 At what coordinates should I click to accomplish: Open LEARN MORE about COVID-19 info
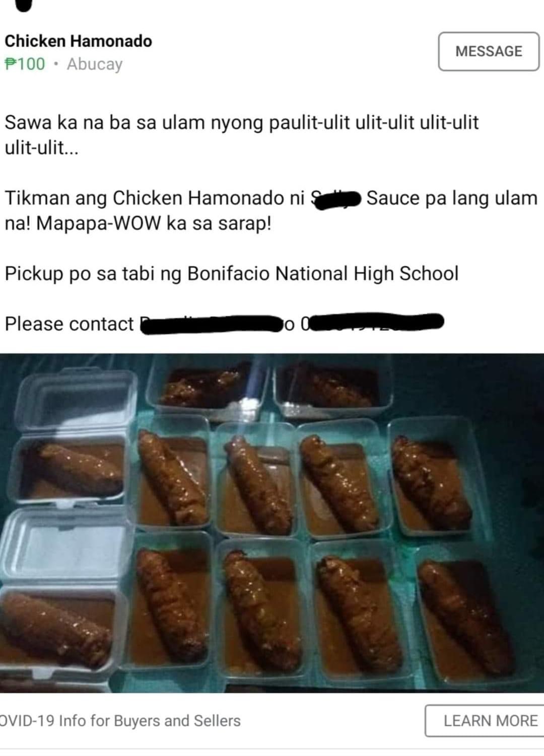click(x=485, y=721)
